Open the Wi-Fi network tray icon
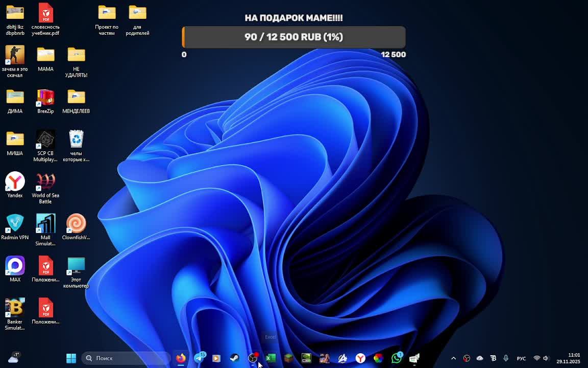The width and height of the screenshot is (588, 368). (x=536, y=358)
